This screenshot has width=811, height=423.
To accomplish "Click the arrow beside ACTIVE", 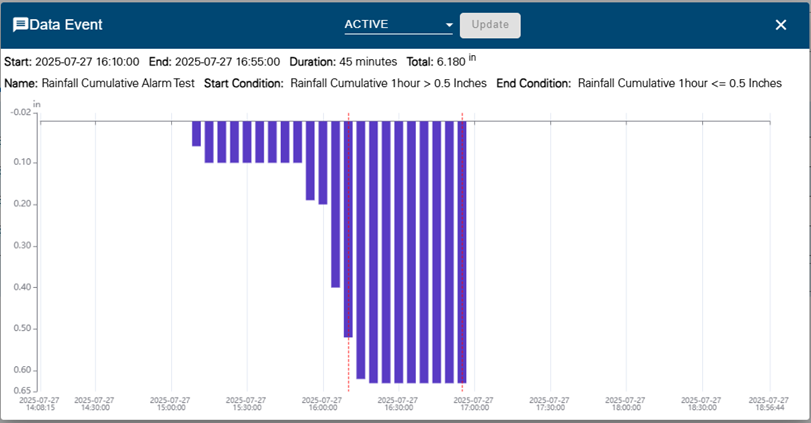I will (x=449, y=26).
